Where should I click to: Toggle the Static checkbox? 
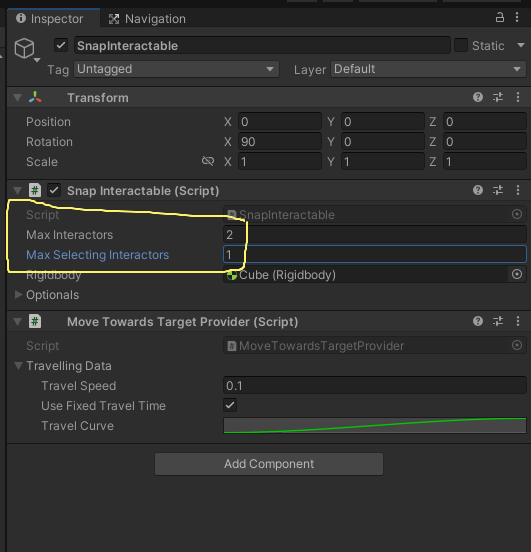tap(461, 45)
